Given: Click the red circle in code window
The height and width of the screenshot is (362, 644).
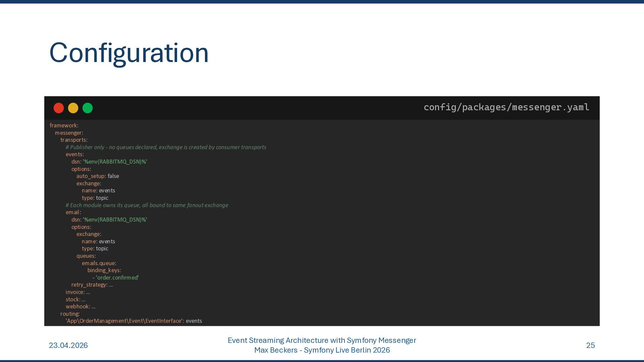Looking at the screenshot, I should pos(59,108).
